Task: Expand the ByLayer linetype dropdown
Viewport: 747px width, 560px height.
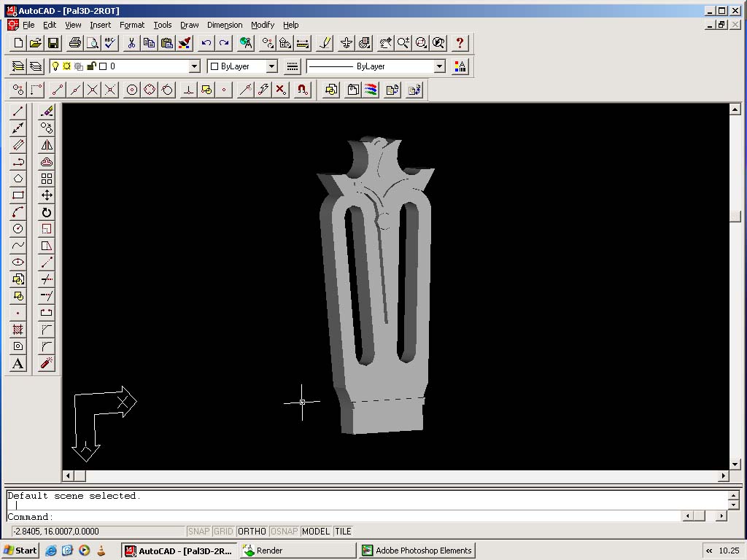Action: click(439, 66)
